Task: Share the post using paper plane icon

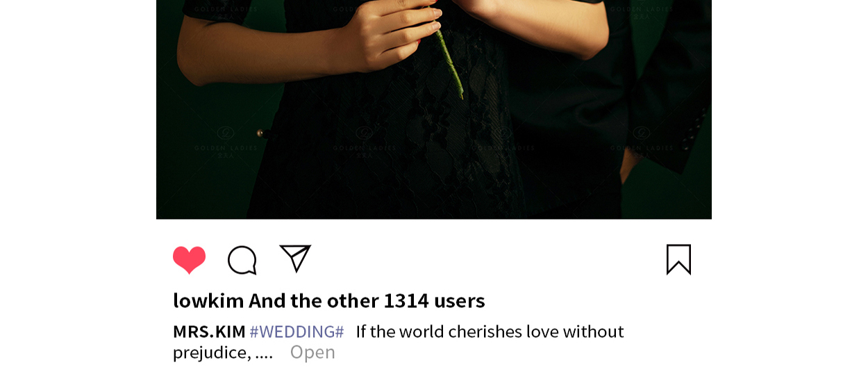Action: point(295,259)
